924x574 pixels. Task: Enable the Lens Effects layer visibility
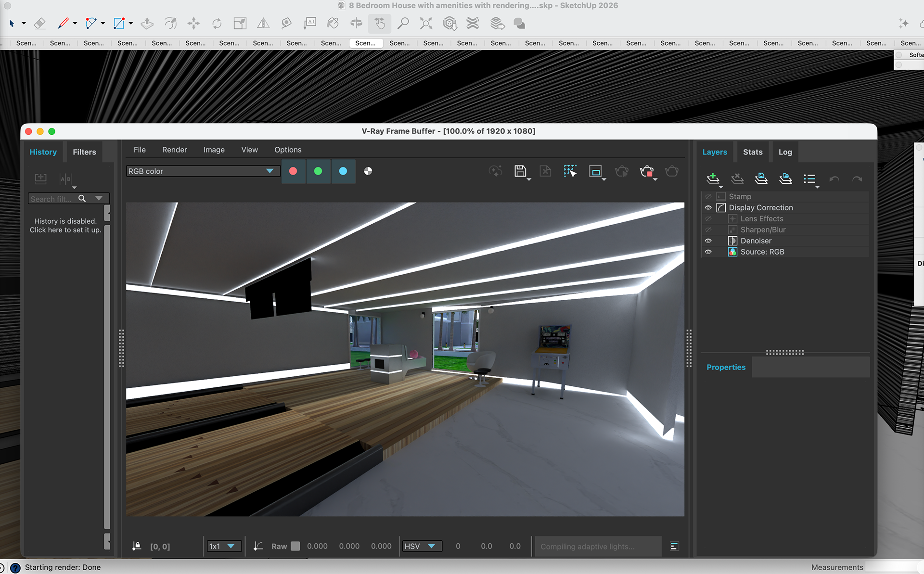(x=708, y=219)
